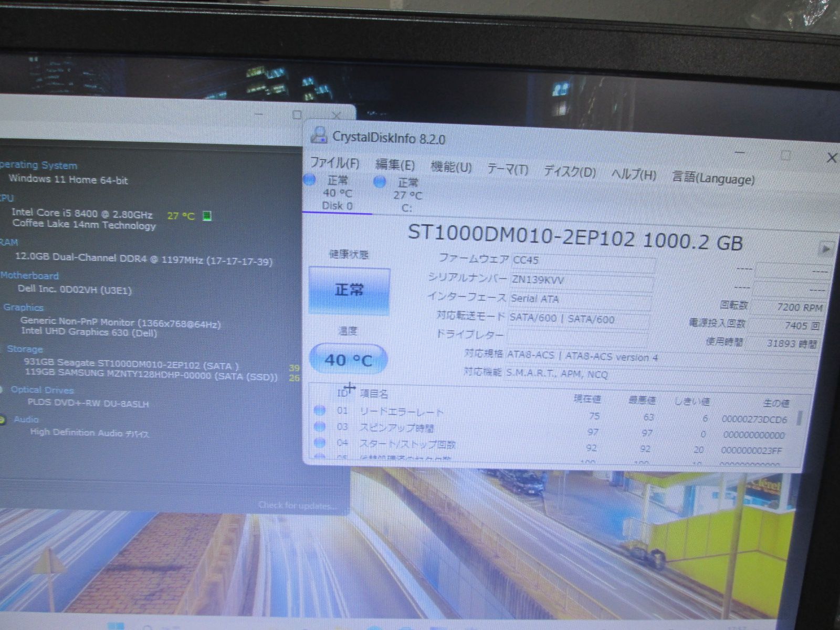Open Storage section in Speccy
The image size is (840, 630).
pos(25,349)
